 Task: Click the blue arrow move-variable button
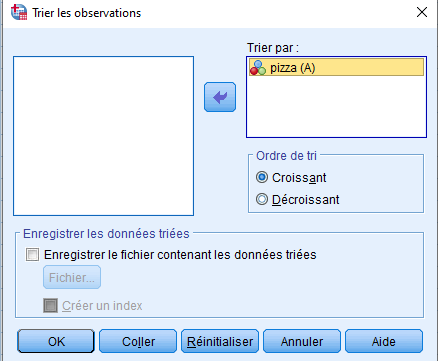(x=220, y=97)
